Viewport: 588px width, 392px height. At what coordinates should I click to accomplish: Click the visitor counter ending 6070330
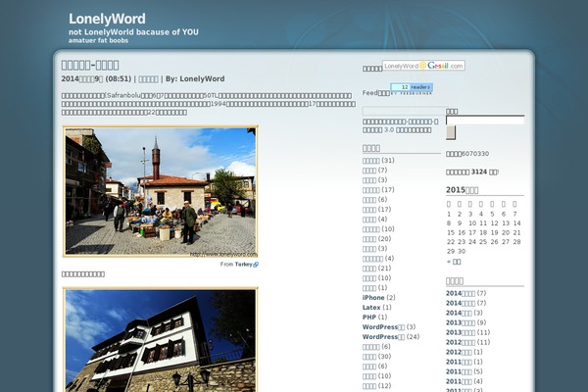(467, 154)
